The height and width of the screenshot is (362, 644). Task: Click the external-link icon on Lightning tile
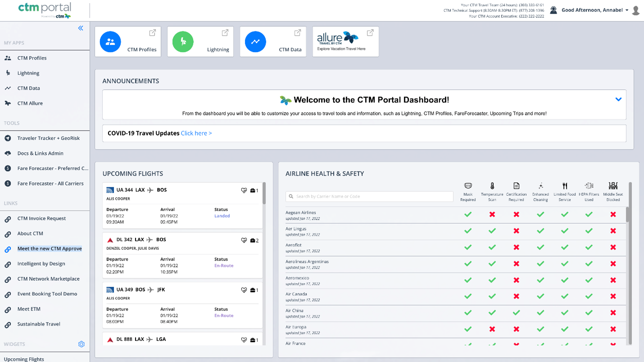[x=225, y=32]
